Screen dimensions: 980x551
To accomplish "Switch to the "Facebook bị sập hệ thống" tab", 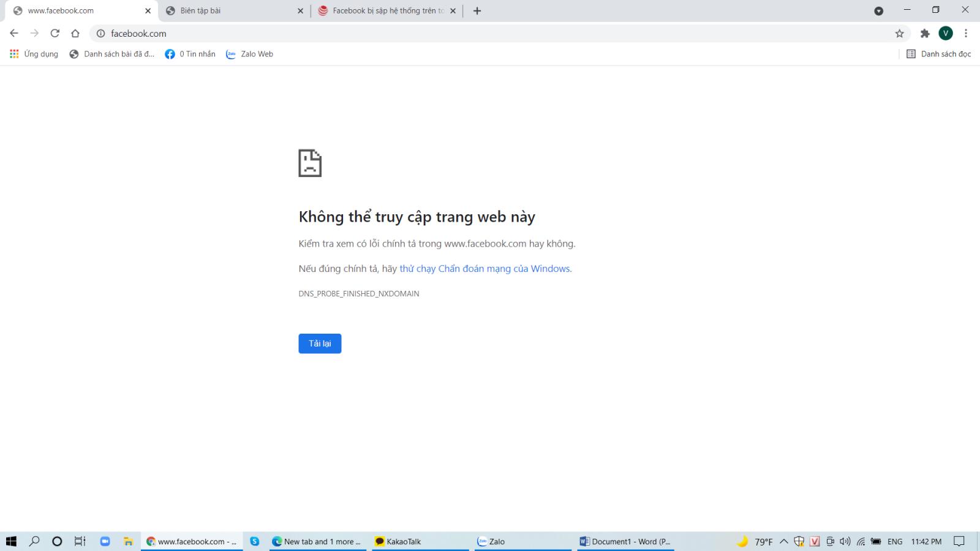I will click(x=386, y=10).
